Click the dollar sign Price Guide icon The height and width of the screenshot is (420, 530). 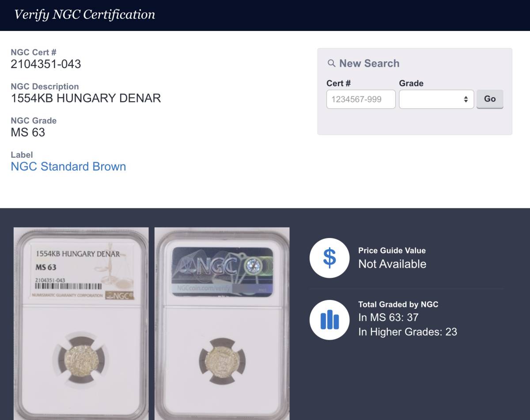[329, 258]
